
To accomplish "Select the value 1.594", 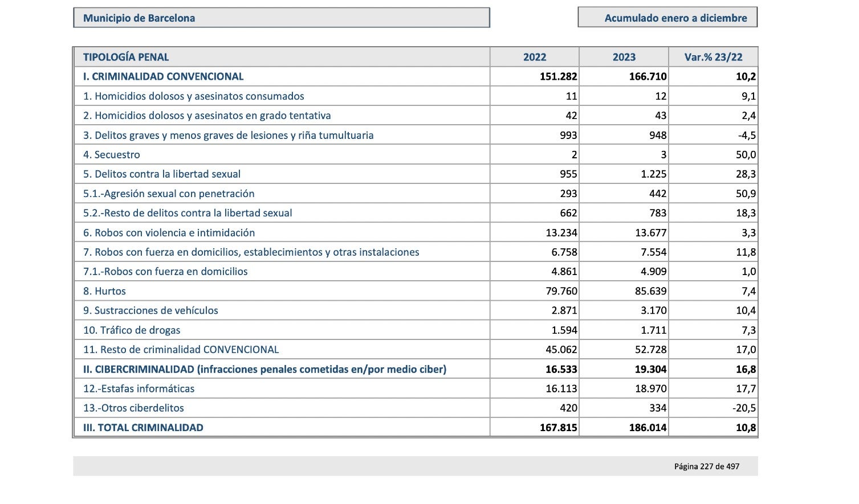I will (564, 330).
